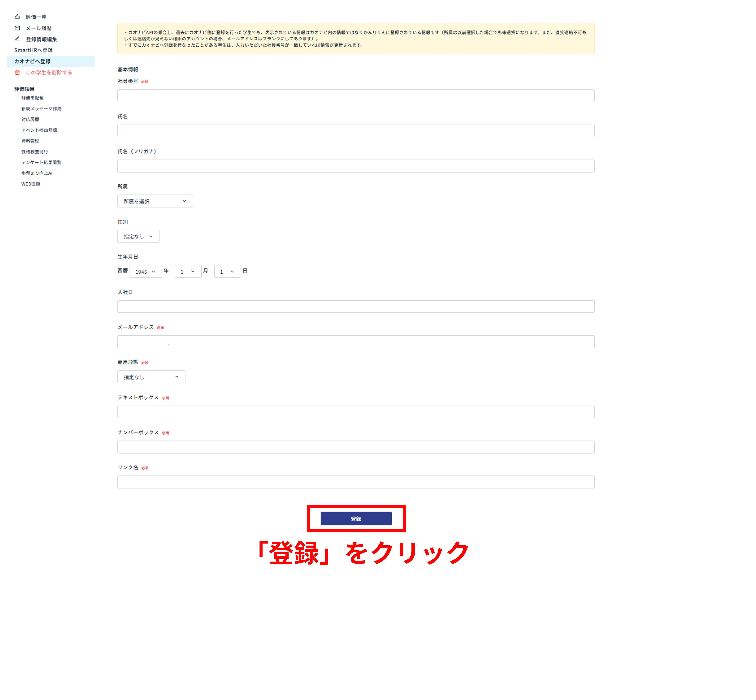Open the 雇用形態 dropdown
This screenshot has height=700, width=756.
pyautogui.click(x=151, y=377)
